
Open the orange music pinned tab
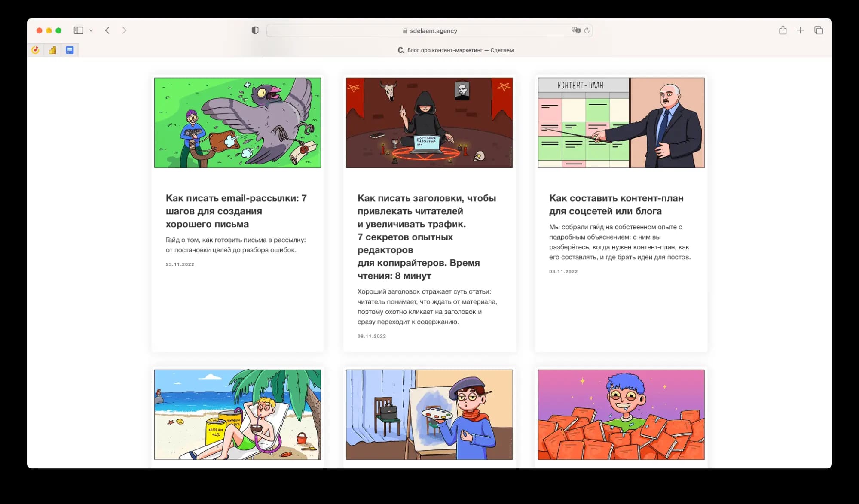point(35,50)
